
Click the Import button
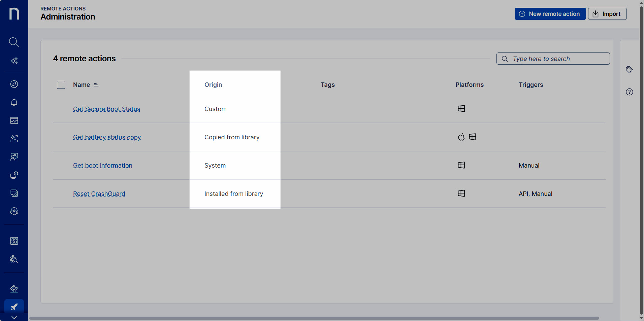tap(607, 14)
